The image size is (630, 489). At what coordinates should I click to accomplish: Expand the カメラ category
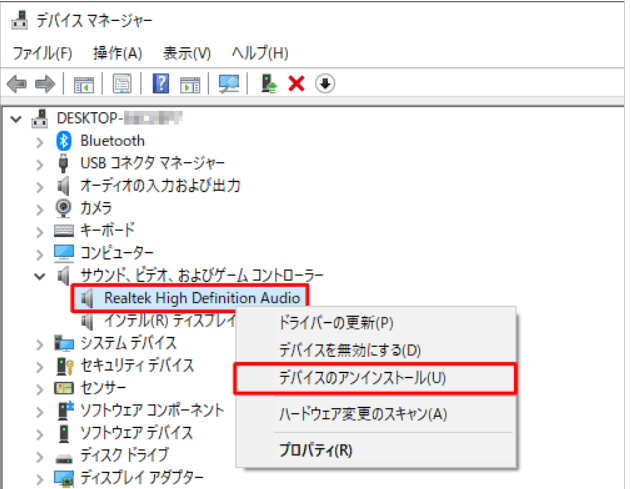point(39,209)
